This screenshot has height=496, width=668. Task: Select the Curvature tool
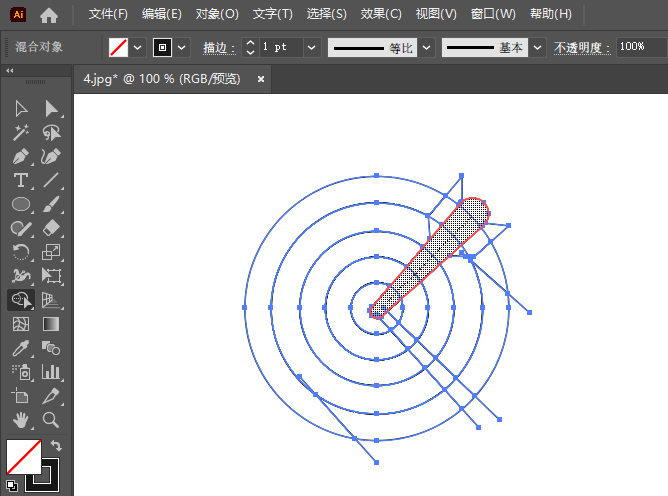click(x=51, y=156)
